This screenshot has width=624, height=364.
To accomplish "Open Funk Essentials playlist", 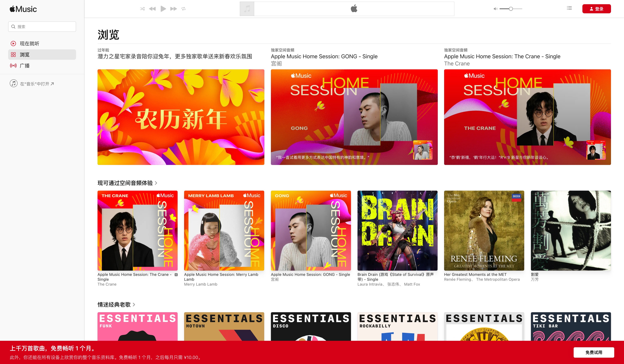I will (137, 326).
